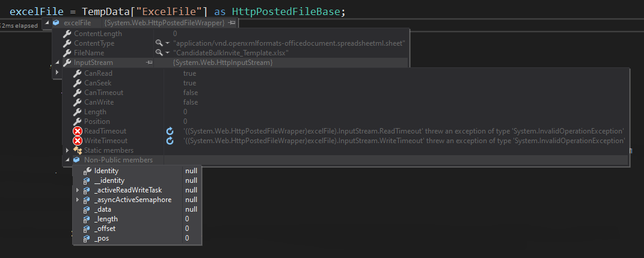The width and height of the screenshot is (644, 258).
Task: Refresh the ReadTimeout evaluation
Action: tap(170, 131)
